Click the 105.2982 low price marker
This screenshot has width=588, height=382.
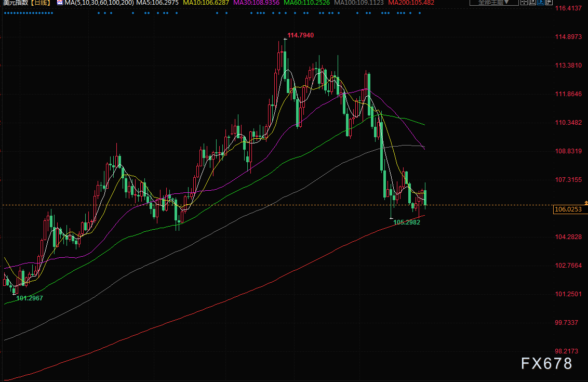click(407, 222)
